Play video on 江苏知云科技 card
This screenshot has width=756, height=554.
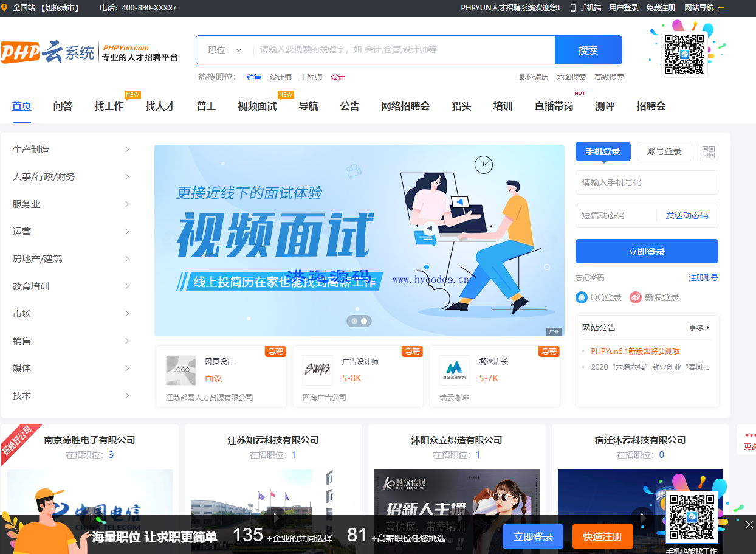click(275, 518)
